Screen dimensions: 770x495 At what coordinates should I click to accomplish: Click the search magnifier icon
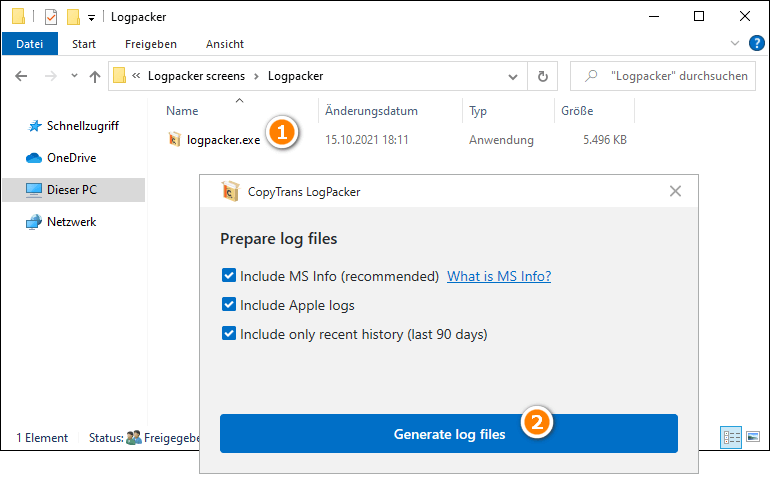591,76
